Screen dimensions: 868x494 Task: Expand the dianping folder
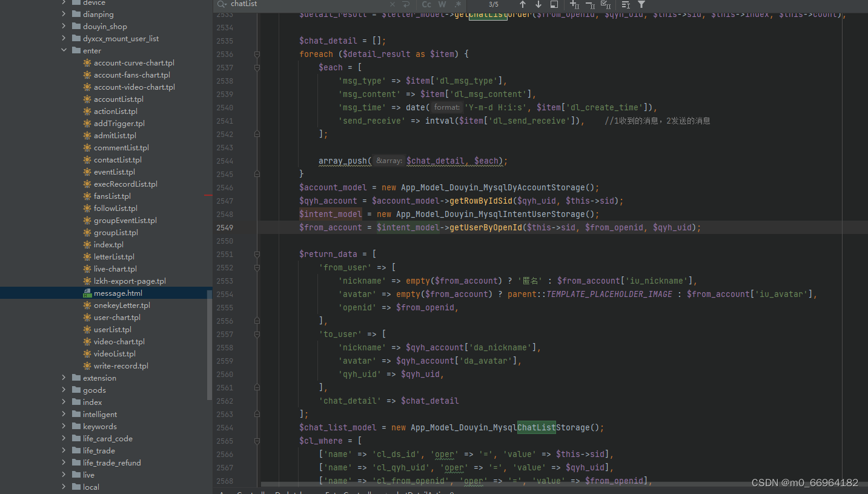tap(64, 15)
